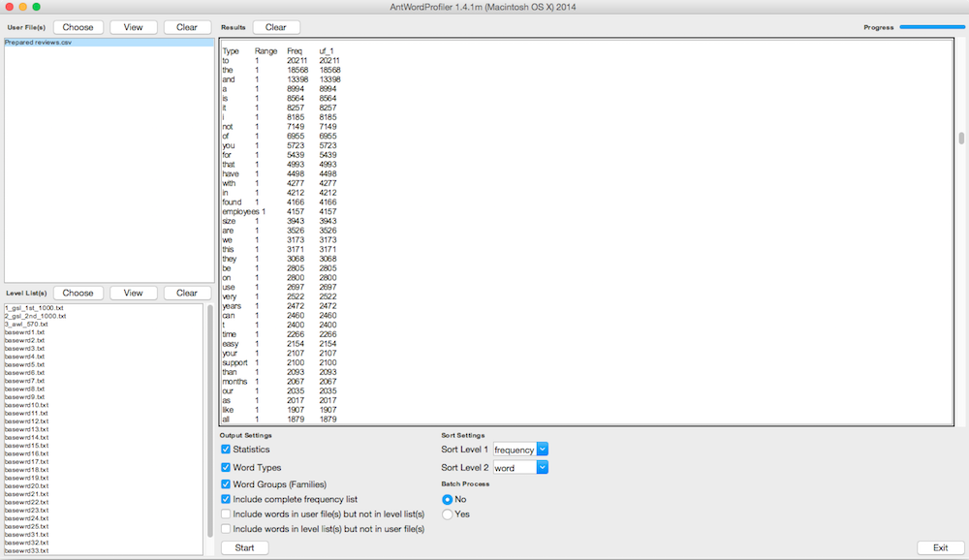Open Sort Level 1 frequency dropdown
Viewport: 969px width, 560px height.
point(521,450)
